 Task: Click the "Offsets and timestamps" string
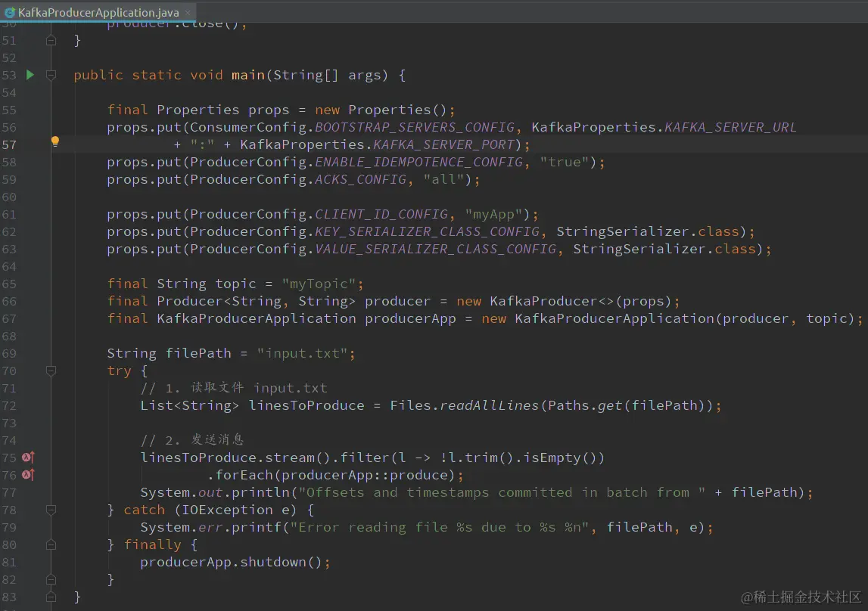point(502,492)
